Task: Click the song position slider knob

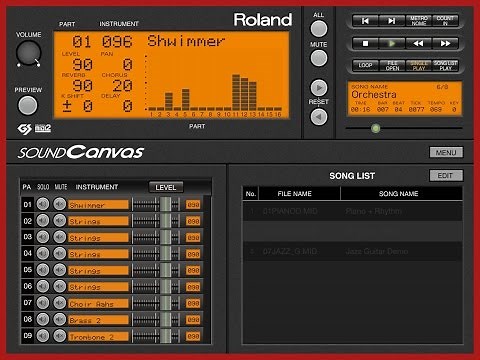Action: [x=376, y=128]
